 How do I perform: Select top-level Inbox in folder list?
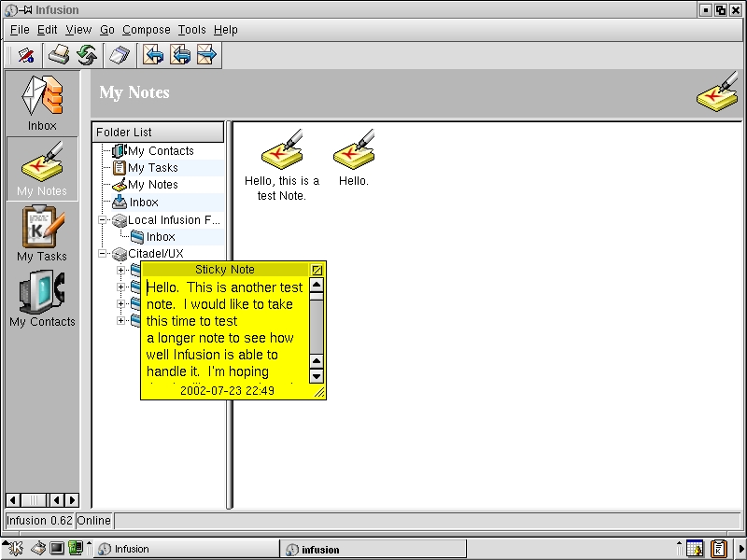(x=144, y=202)
